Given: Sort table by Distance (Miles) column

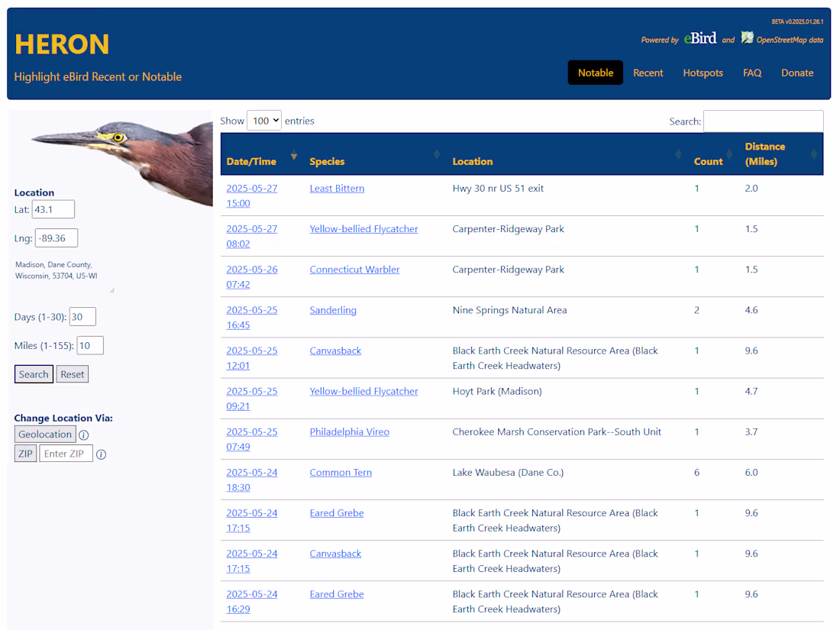Looking at the screenshot, I should (781, 154).
